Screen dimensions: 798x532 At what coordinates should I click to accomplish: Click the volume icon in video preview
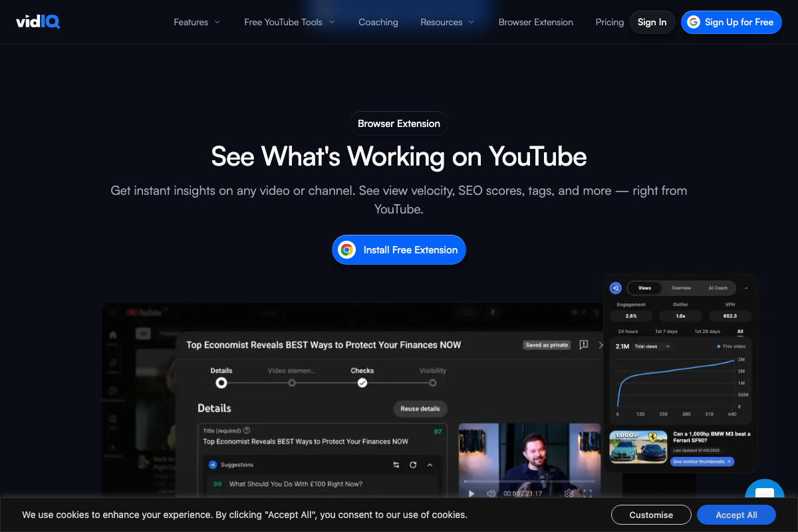(x=491, y=493)
